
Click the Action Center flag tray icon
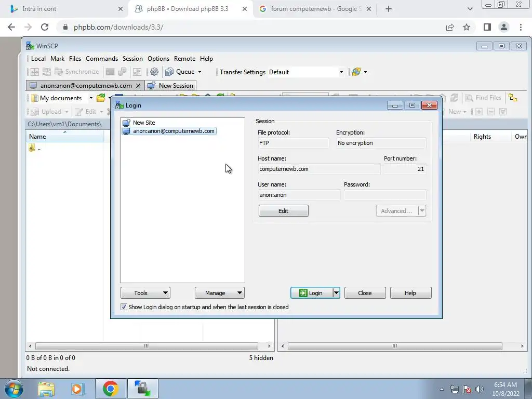coord(467,389)
